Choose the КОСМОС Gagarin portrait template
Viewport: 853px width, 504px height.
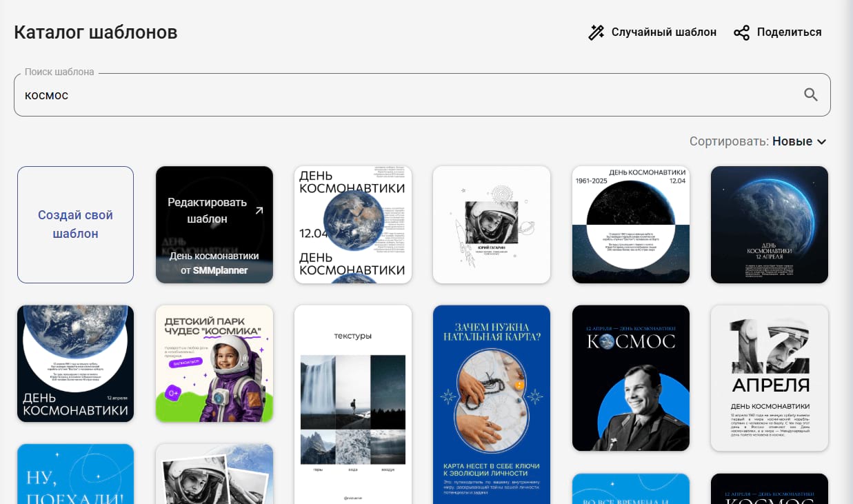click(631, 378)
